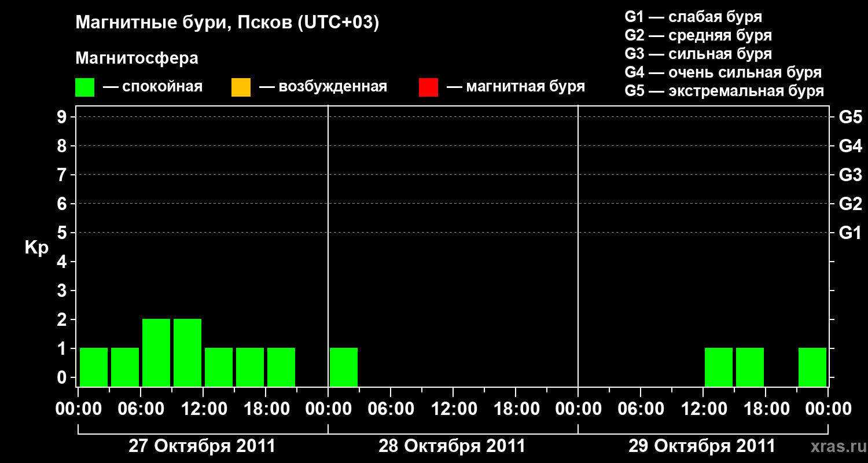Click the Kp 2 bar starting at 06:00, 27 Октября
This screenshot has height=463, width=868.
pyautogui.click(x=156, y=352)
